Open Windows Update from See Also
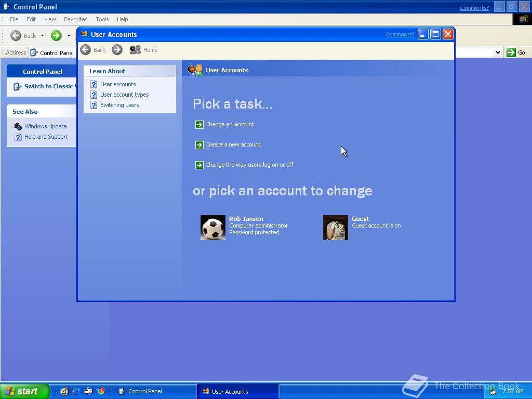Image resolution: width=532 pixels, height=399 pixels. tap(46, 126)
